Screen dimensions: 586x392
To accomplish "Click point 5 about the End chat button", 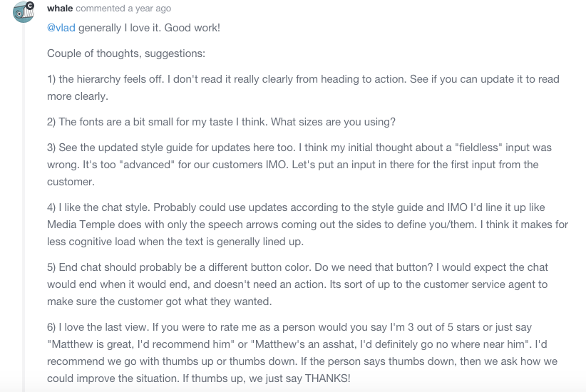I will [x=297, y=284].
